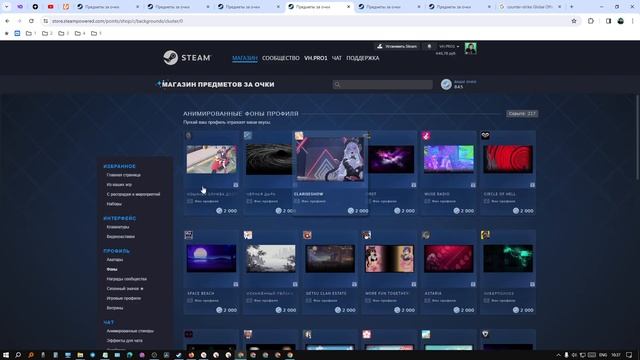The width and height of the screenshot is (640, 360).
Task: Click the game icon above MORE FUN TOGETHER
Action: (367, 235)
